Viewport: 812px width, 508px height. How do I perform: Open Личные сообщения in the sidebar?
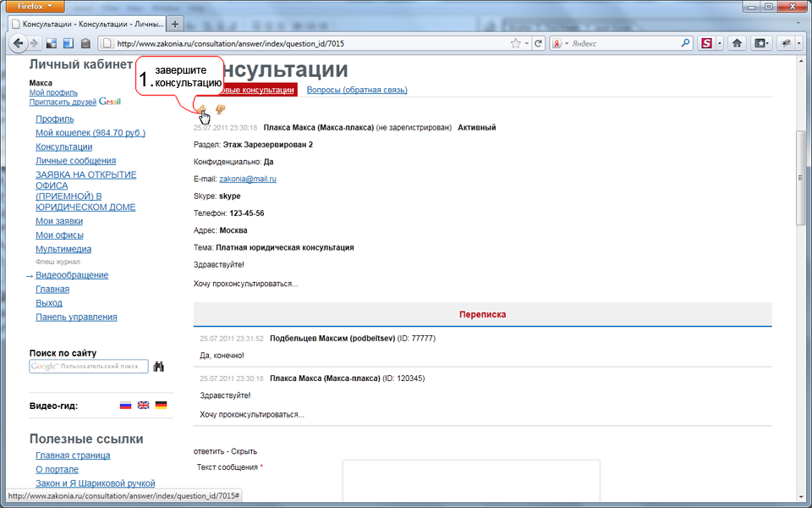tap(75, 161)
